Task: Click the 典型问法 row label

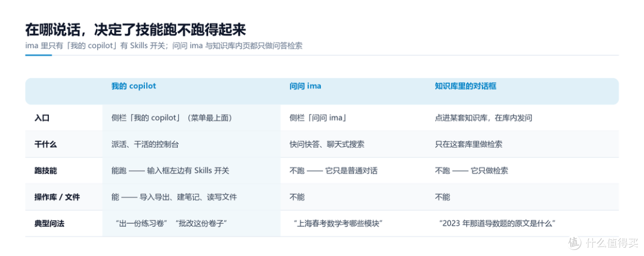Action: 49,224
